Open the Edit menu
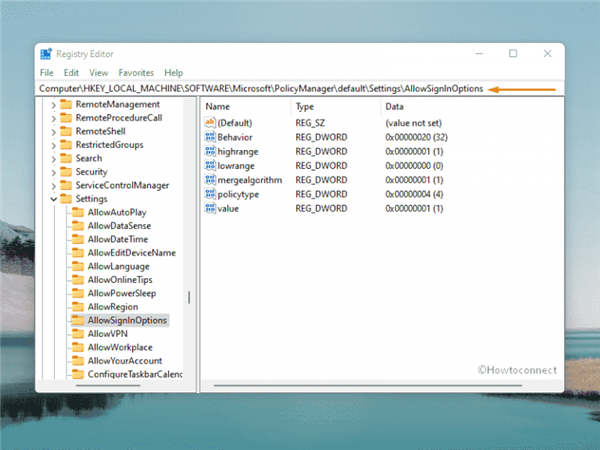The width and height of the screenshot is (600, 450). [71, 73]
